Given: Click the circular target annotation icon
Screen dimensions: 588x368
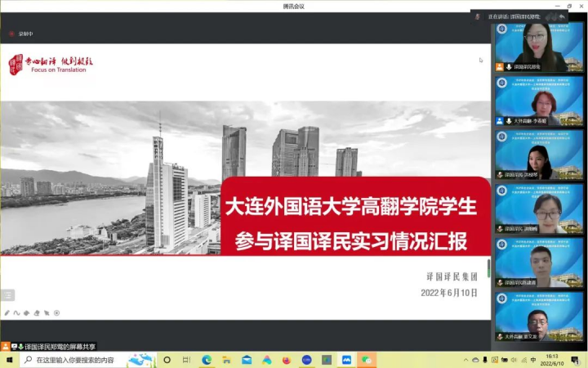Looking at the screenshot, I should pos(56,312).
